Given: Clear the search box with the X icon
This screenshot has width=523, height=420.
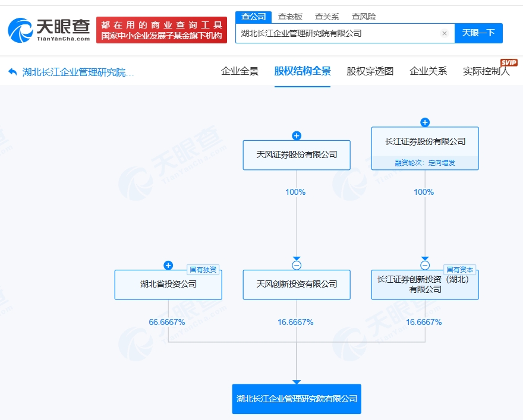Looking at the screenshot, I should pos(444,33).
